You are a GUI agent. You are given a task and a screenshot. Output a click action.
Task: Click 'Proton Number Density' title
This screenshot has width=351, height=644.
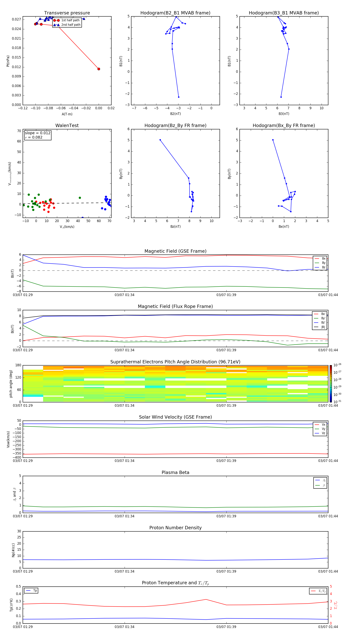click(175, 528)
